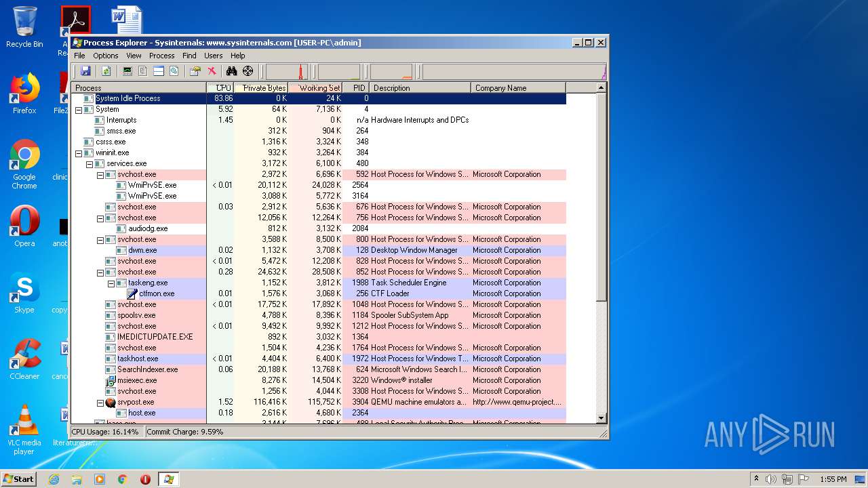Click the third mini graph with orange line
This screenshot has width=868, height=488.
click(x=391, y=72)
